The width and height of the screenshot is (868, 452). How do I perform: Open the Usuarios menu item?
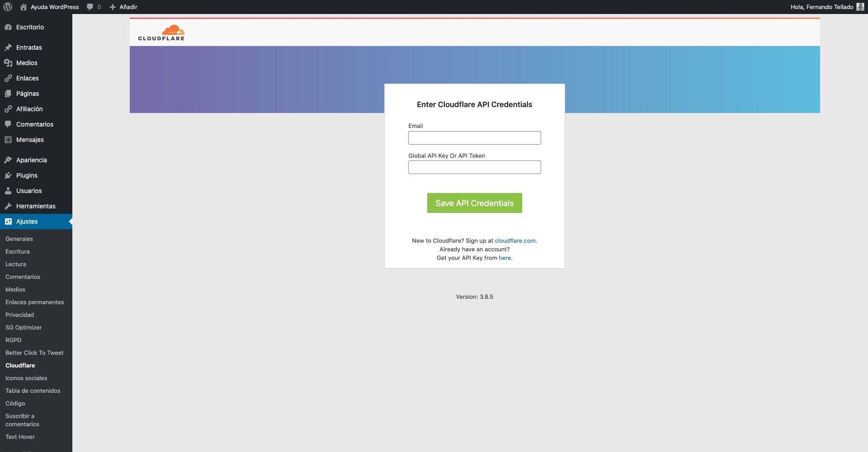coord(29,191)
